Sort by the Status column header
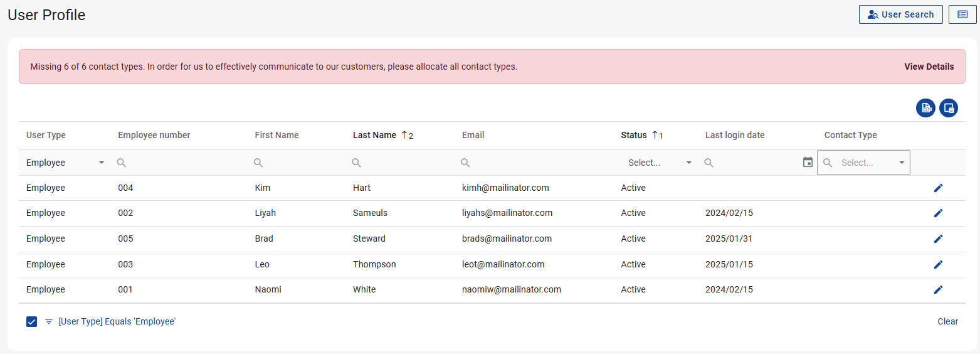This screenshot has width=980, height=354. [x=633, y=135]
